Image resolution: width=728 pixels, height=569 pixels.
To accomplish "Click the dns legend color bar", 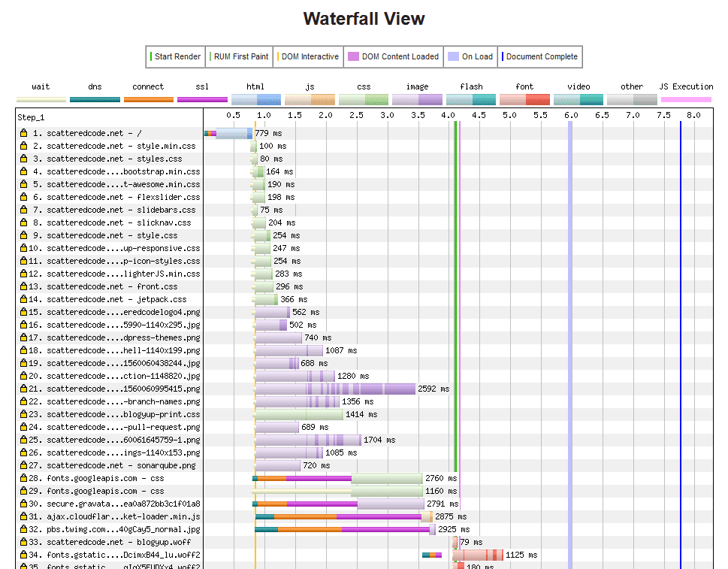I will point(94,98).
